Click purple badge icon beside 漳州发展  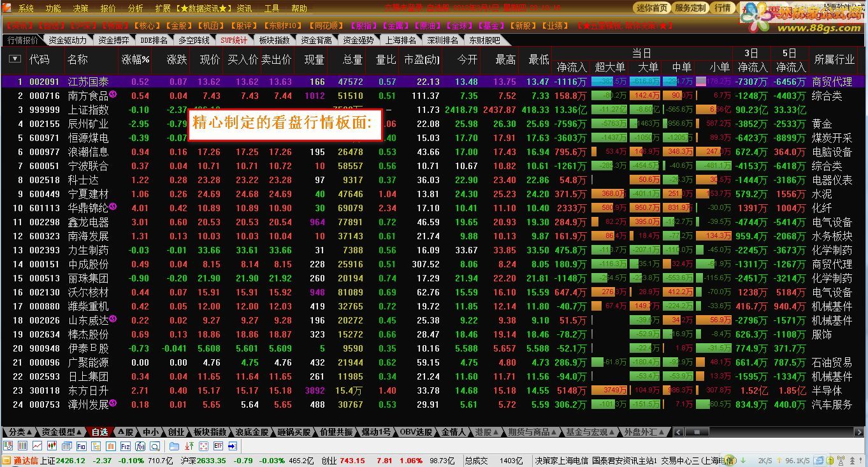[x=113, y=403]
